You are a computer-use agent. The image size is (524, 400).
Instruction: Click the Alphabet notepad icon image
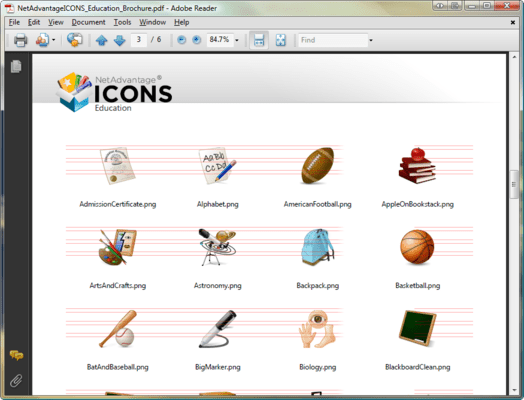(x=218, y=165)
